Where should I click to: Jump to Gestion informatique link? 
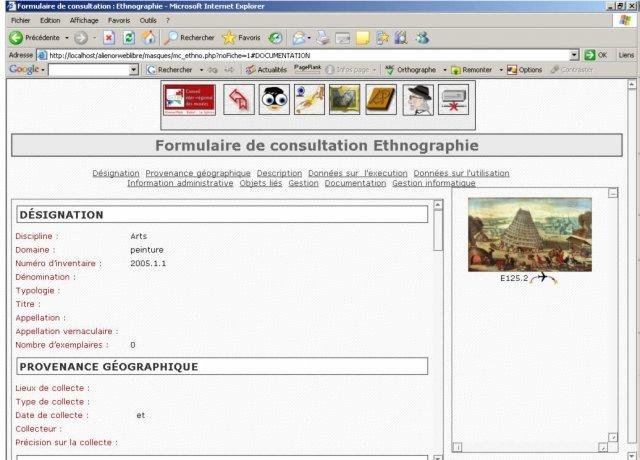(434, 183)
